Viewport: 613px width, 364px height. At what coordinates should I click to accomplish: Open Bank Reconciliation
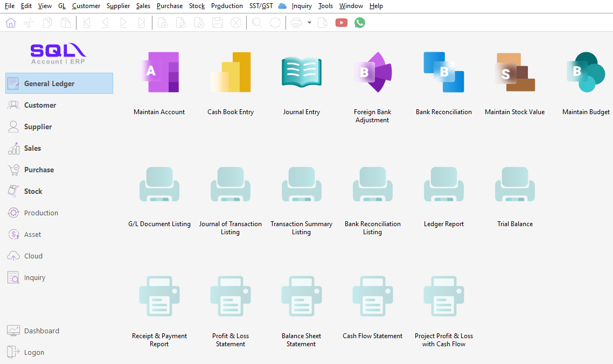443,72
